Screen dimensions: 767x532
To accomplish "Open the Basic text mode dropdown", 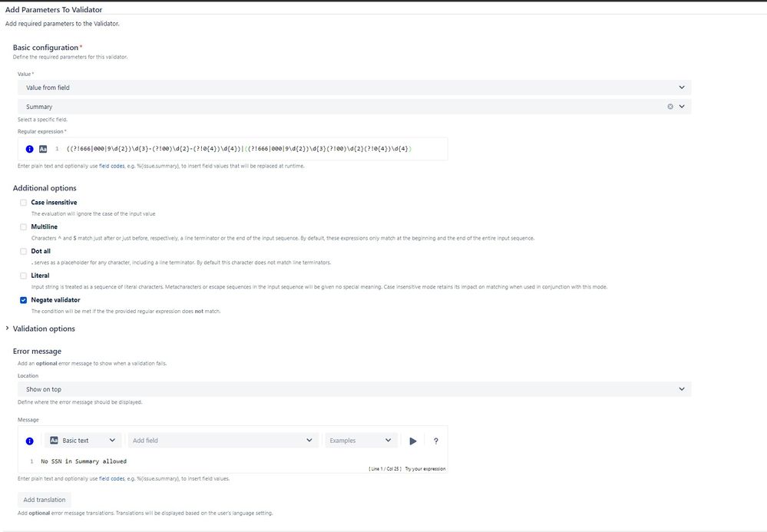I will tap(83, 441).
